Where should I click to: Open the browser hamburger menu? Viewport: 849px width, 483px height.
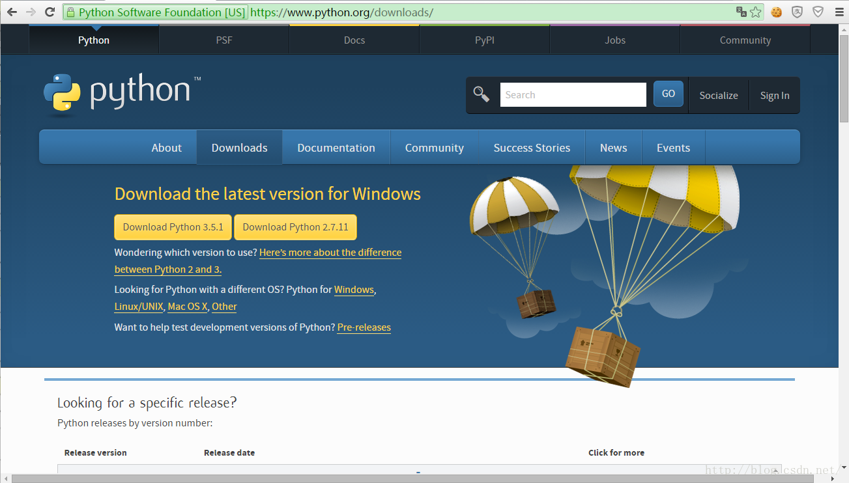pos(839,12)
